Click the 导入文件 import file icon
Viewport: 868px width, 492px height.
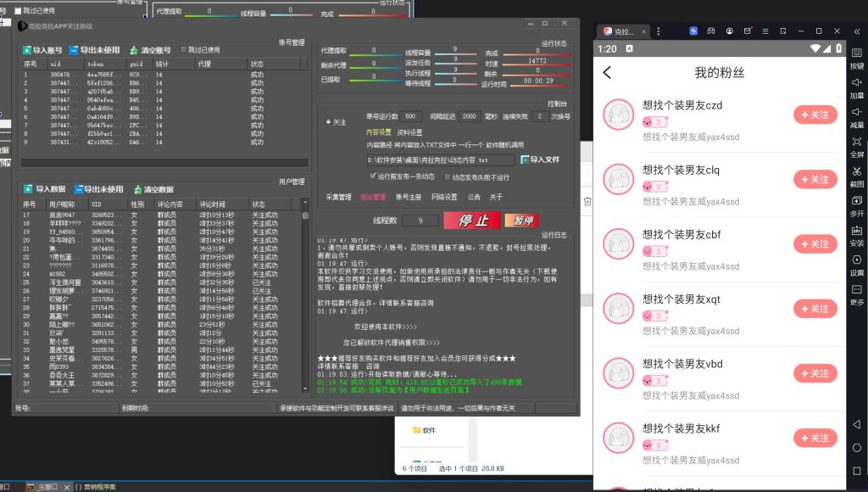pos(525,159)
